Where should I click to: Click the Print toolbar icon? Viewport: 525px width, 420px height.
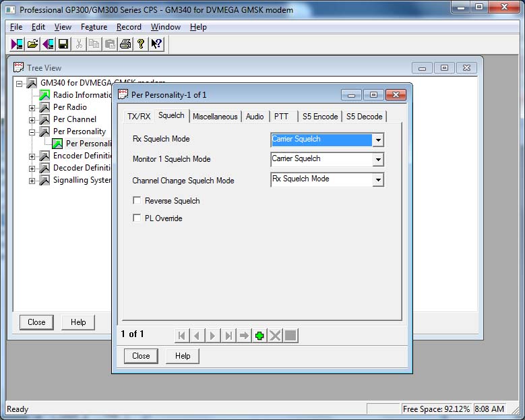pos(125,44)
